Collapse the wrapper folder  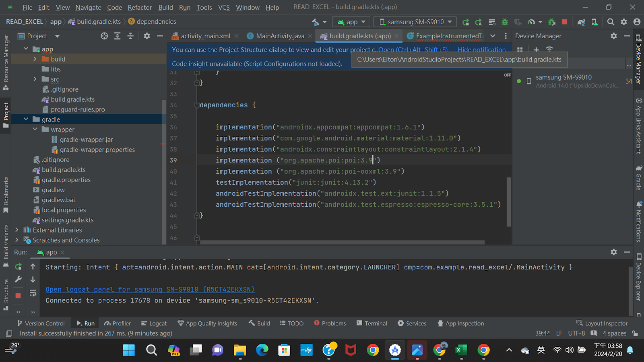point(35,130)
